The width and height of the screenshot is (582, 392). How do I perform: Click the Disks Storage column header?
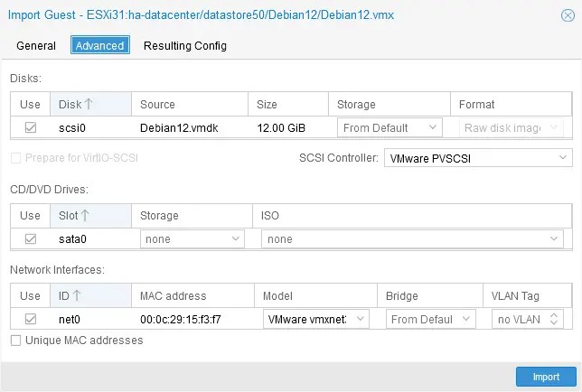point(390,104)
